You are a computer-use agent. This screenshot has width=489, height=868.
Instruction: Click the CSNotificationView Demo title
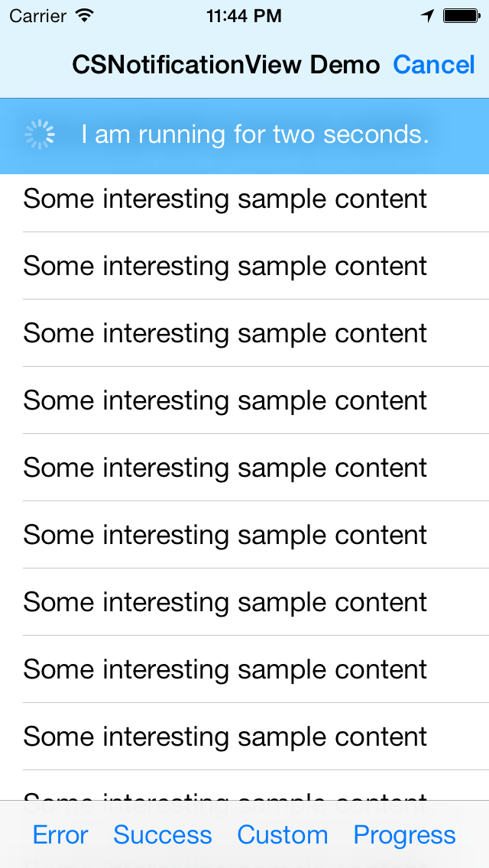point(226,65)
